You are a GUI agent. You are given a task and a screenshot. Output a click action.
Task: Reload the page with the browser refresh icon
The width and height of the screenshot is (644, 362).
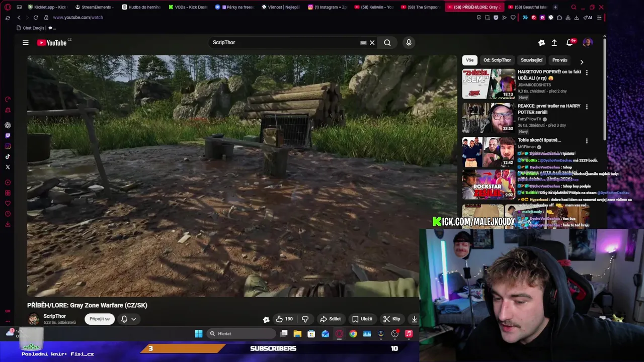pos(36,18)
